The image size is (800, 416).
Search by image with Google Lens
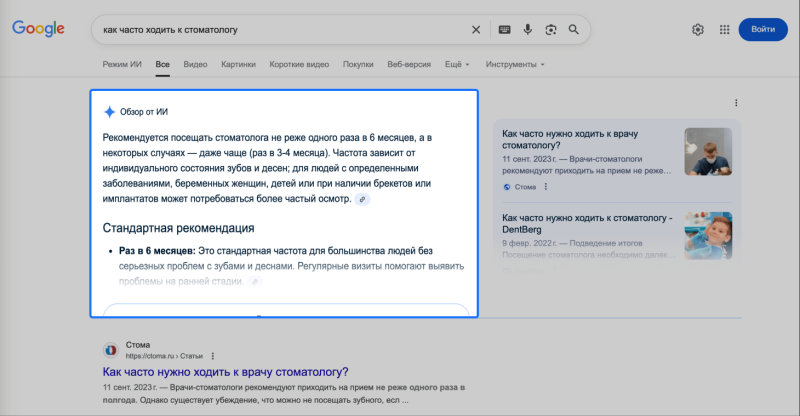(x=550, y=30)
